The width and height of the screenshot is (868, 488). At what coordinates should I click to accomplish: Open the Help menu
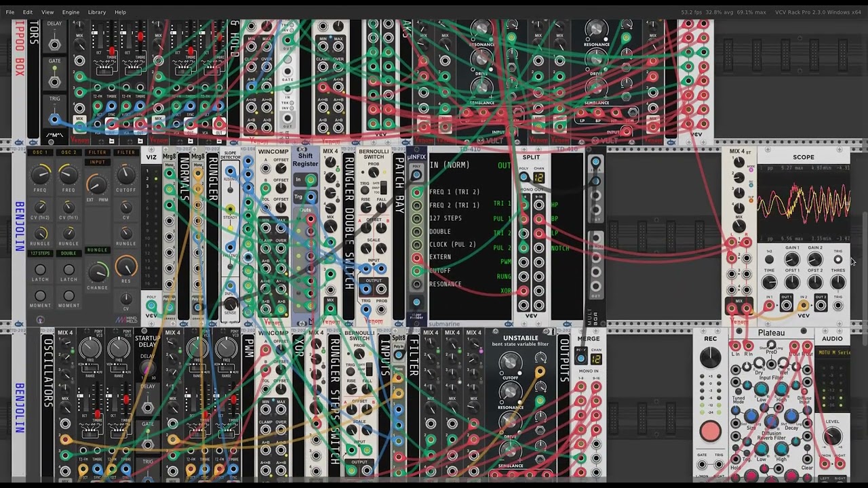(120, 12)
